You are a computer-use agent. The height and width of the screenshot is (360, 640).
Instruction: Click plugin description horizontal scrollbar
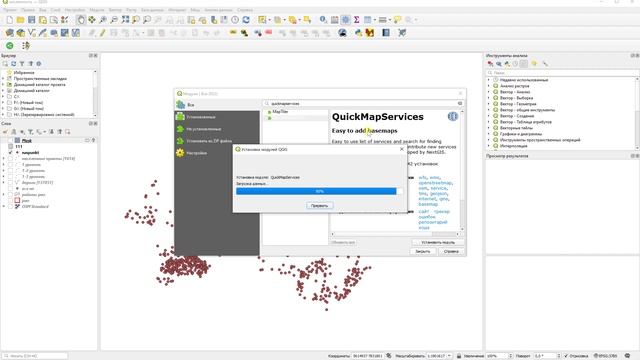tap(395, 234)
